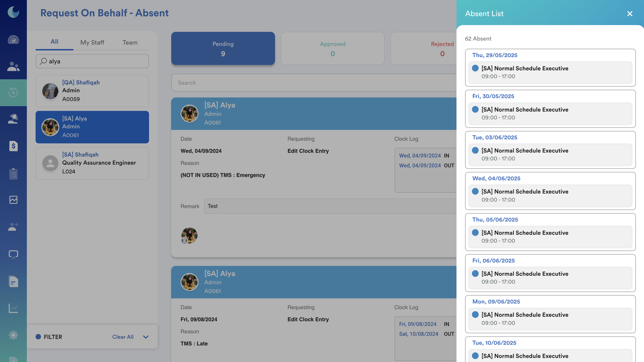Screen dimensions: 644x362
Task: Select Thu, 29/05/2025 absent schedule entry
Action: (550, 72)
